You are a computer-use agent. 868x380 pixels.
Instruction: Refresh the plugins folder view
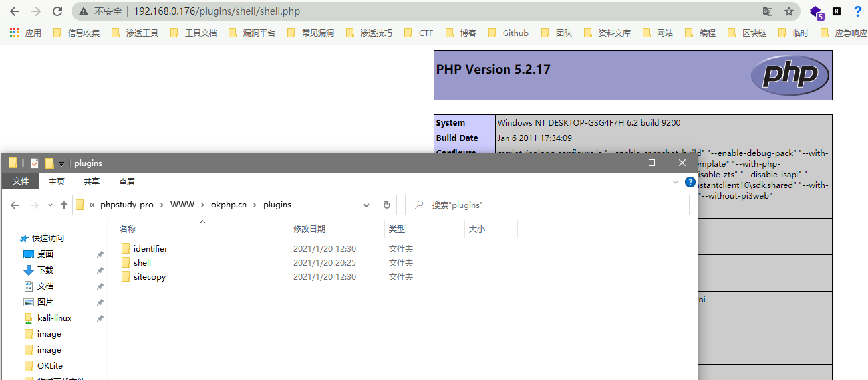[386, 205]
